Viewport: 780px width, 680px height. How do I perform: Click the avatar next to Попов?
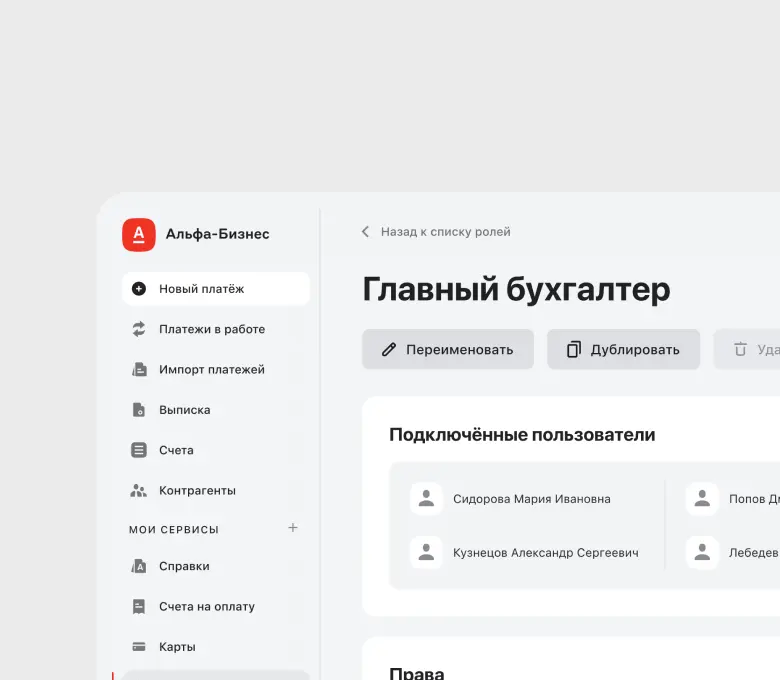pos(702,498)
